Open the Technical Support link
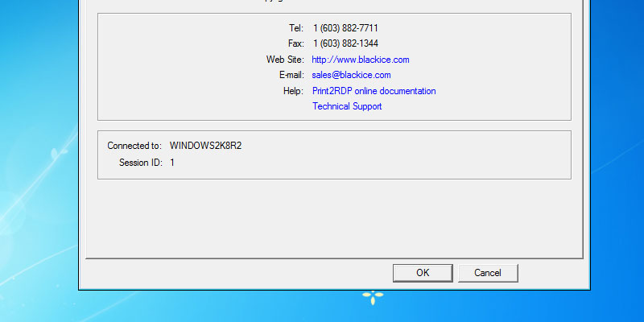 [347, 106]
